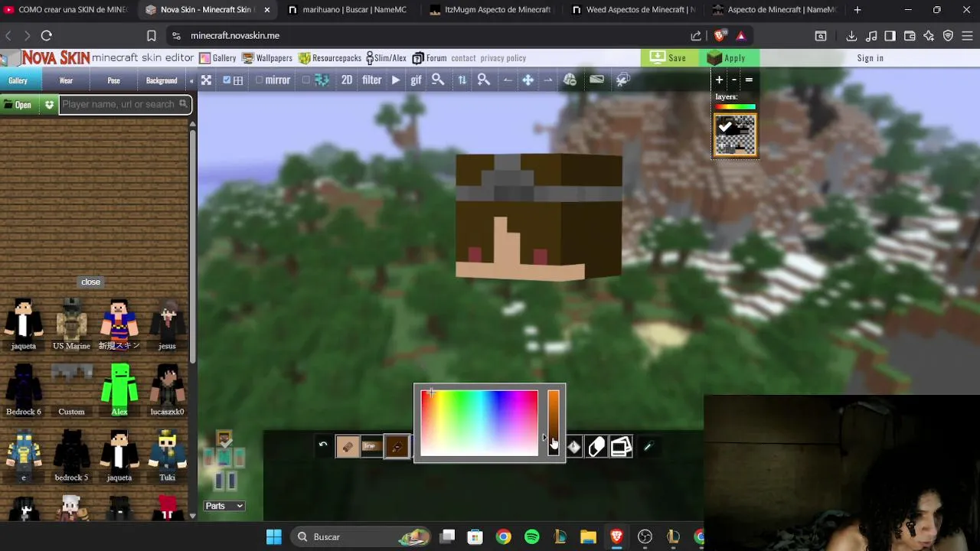This screenshot has height=551, width=980.
Task: Switch Slim/Alex model type
Action: pyautogui.click(x=386, y=58)
